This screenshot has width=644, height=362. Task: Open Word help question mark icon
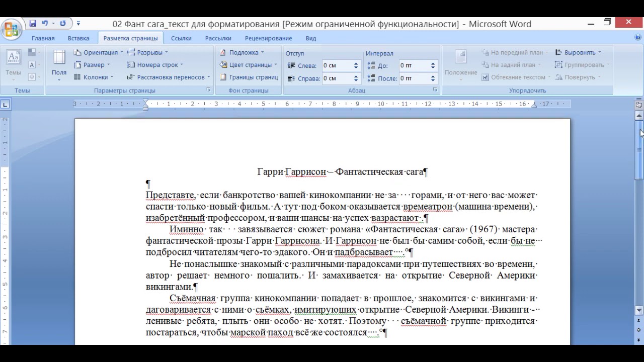pos(638,38)
